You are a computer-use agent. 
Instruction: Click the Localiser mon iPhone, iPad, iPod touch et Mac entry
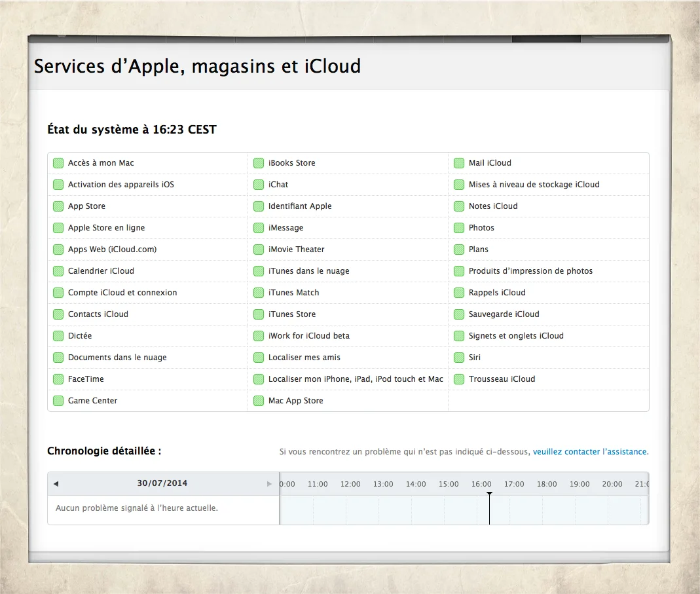point(348,379)
